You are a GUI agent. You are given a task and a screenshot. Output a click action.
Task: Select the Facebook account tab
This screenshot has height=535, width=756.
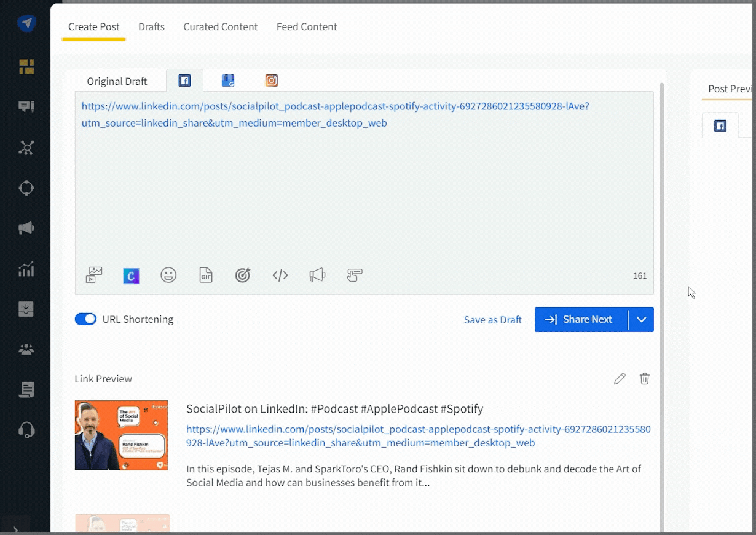pyautogui.click(x=184, y=80)
